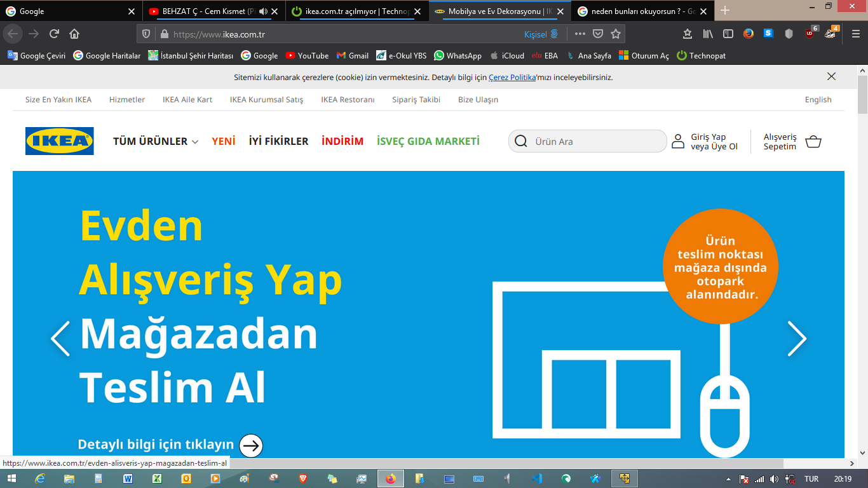Open the İYİ FİKİRLER menu item
This screenshot has width=868, height=488.
tap(278, 142)
